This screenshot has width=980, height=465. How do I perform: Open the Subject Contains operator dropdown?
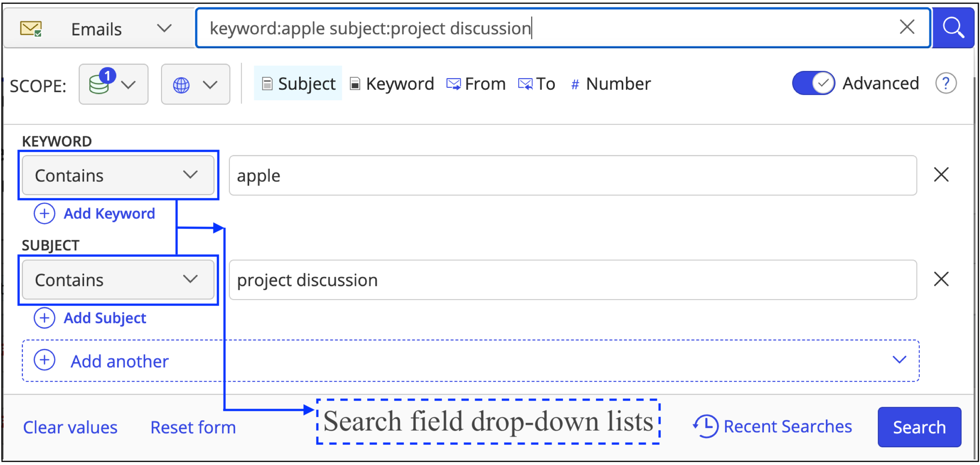point(118,280)
